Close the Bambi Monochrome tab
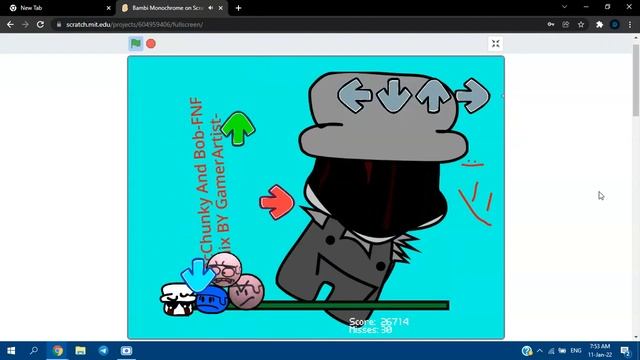The width and height of the screenshot is (640, 360). coord(221,8)
